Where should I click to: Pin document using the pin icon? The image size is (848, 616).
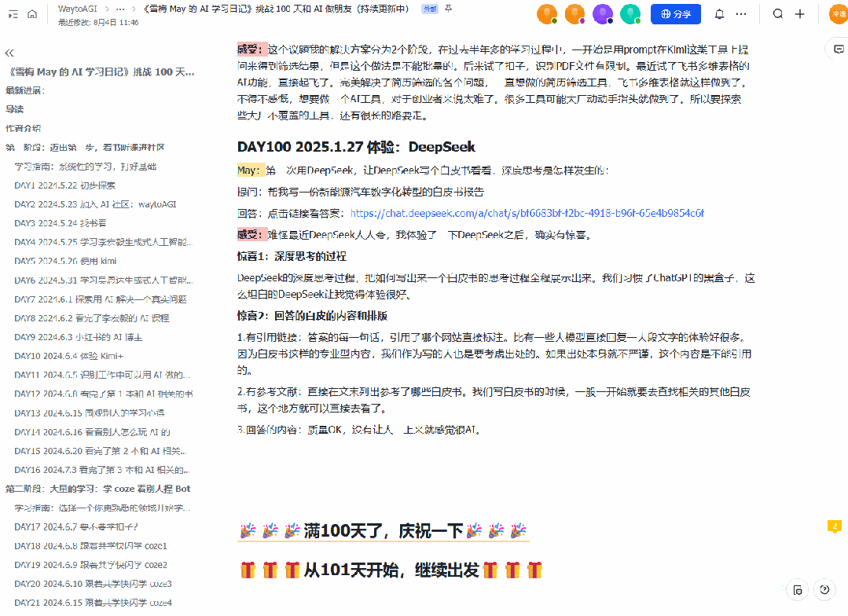(449, 9)
